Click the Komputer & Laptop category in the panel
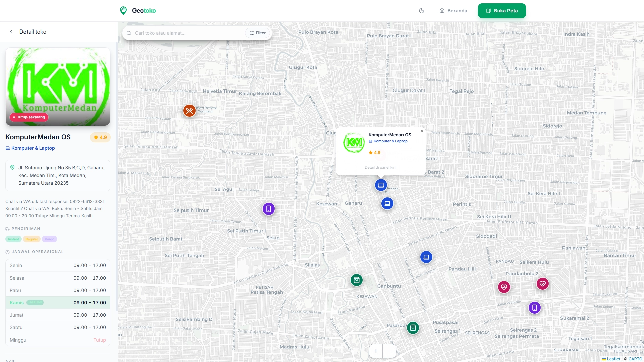 coord(30,148)
